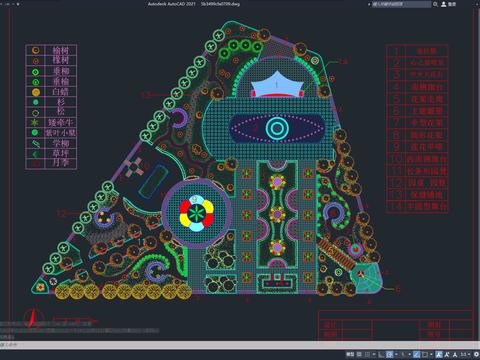The height and width of the screenshot is (360, 480).
Task: Open the annotation scale 1:1 dropdown
Action: [x=464, y=354]
